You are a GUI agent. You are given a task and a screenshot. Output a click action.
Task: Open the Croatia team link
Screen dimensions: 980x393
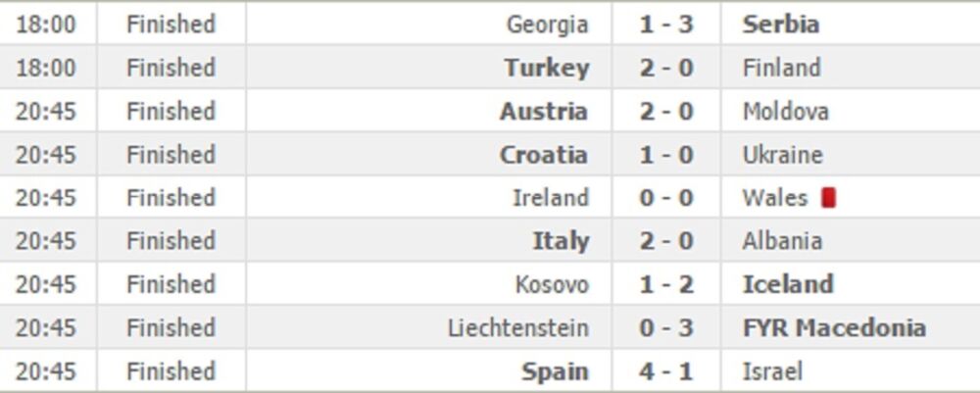(544, 155)
